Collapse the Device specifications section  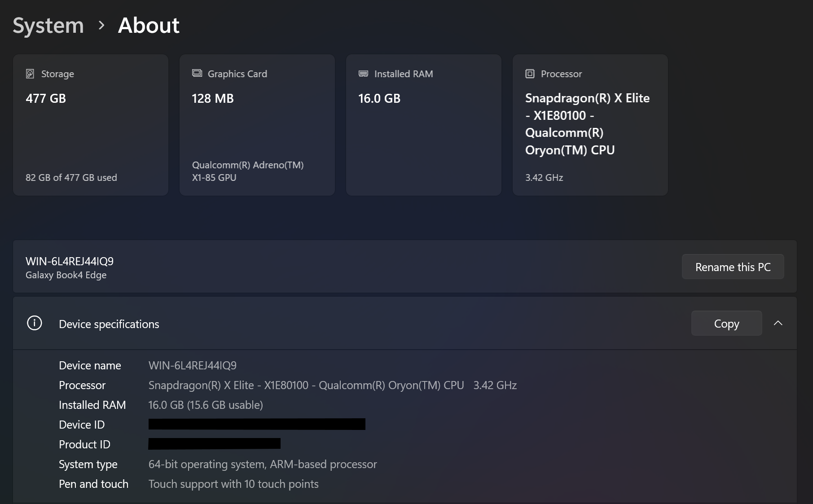778,323
